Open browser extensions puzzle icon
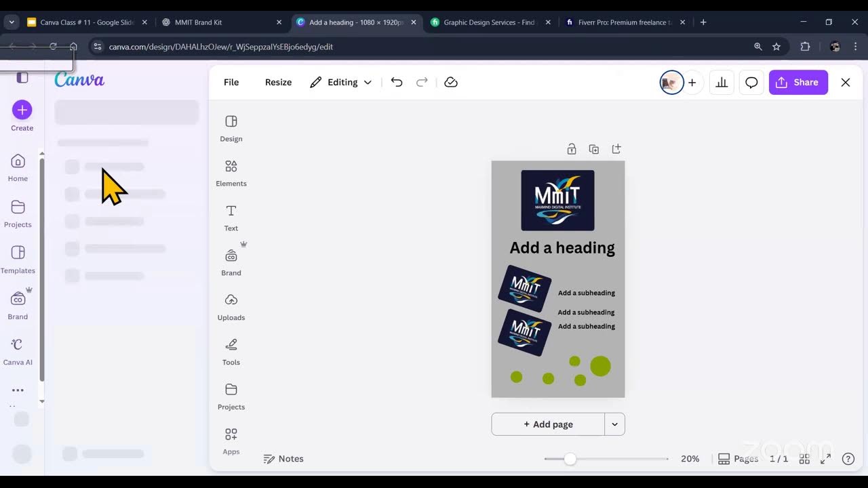The height and width of the screenshot is (488, 868). pyautogui.click(x=805, y=47)
